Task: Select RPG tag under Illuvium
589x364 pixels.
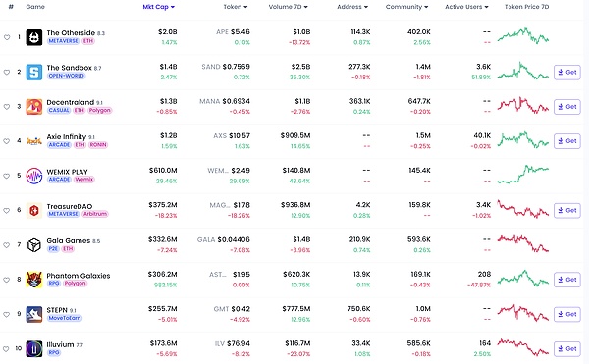Action: (x=53, y=353)
